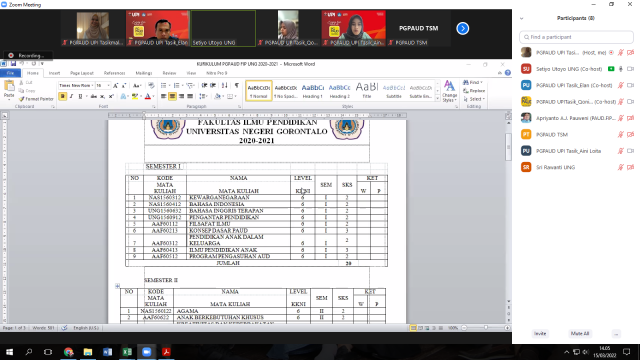Align text left in Word
This screenshot has width=640, height=360.
tap(163, 96)
